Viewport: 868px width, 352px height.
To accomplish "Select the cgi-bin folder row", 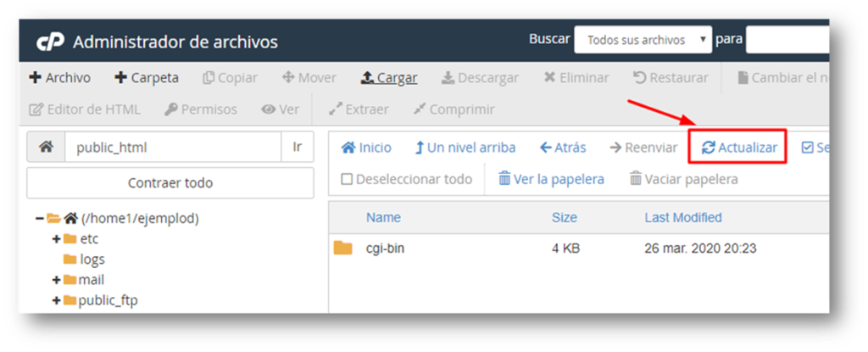I will [385, 249].
